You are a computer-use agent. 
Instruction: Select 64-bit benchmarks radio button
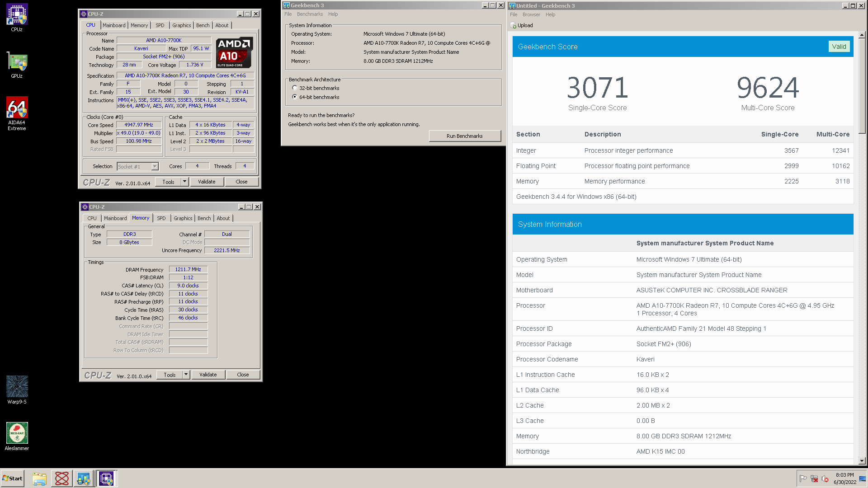pyautogui.click(x=295, y=97)
